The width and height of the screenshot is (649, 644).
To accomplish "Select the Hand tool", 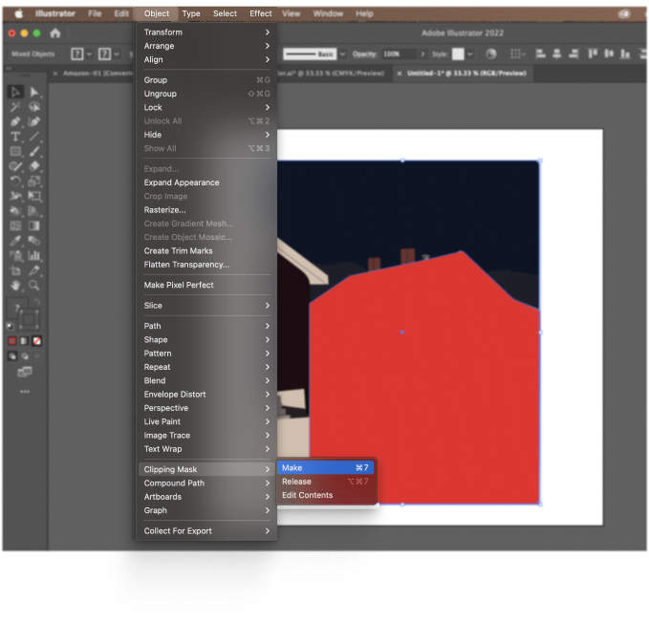I will pos(15,286).
